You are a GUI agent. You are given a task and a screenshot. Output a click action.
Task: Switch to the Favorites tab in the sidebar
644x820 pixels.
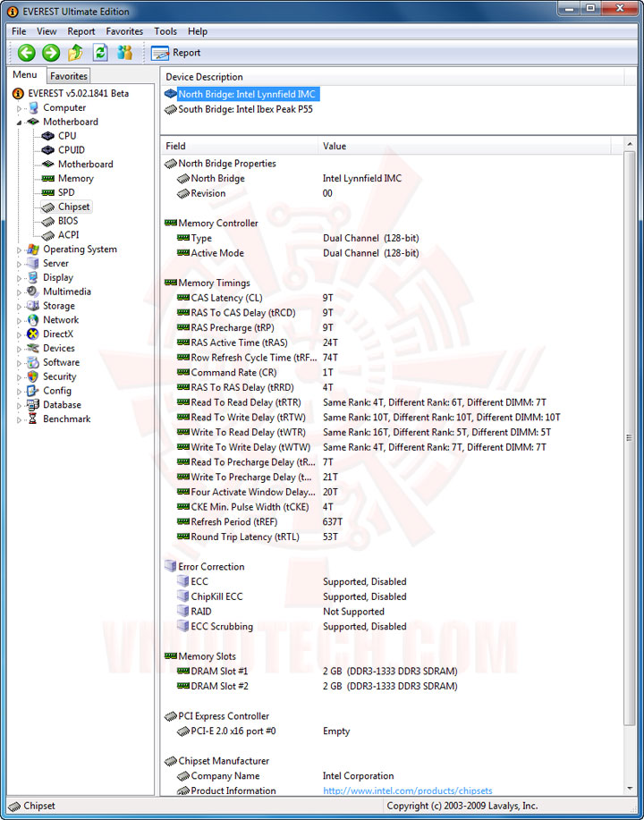coord(69,76)
